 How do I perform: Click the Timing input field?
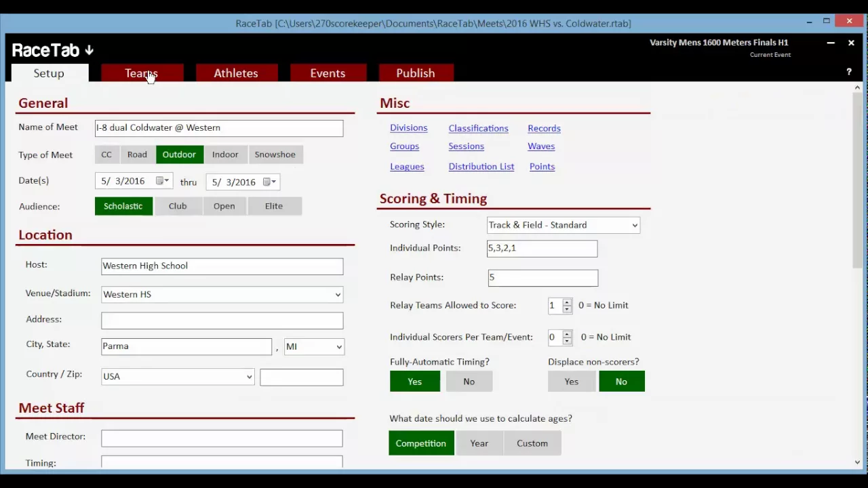click(222, 462)
